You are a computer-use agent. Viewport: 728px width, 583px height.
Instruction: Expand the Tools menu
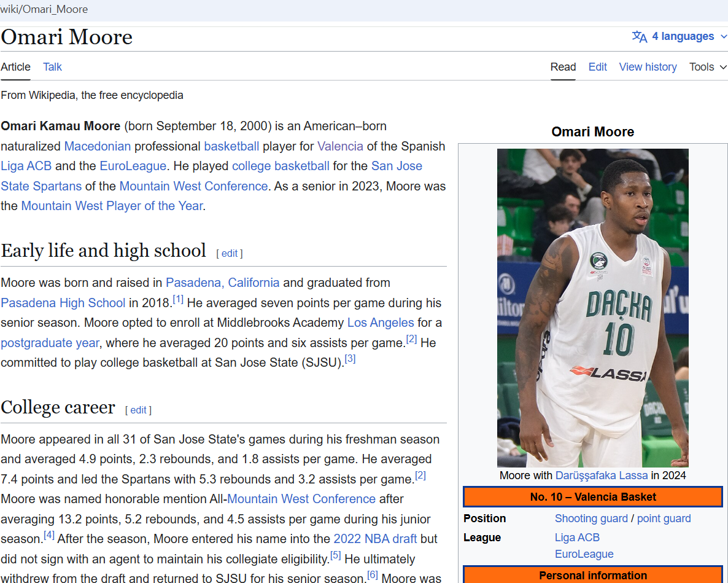(707, 67)
